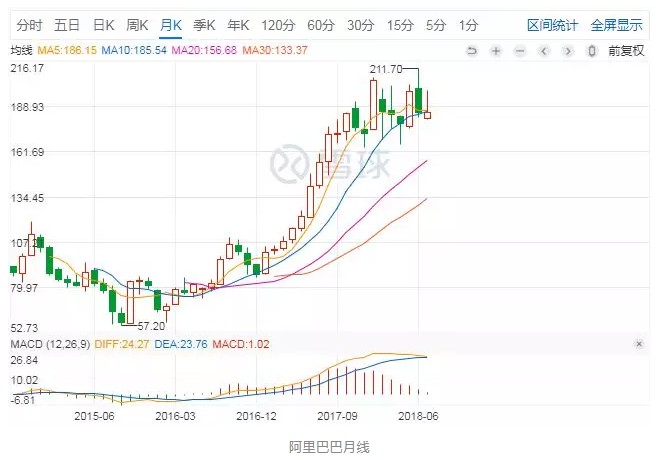The height and width of the screenshot is (460, 658).
Task: Open the 日K daily candlestick tab
Action: (x=104, y=26)
